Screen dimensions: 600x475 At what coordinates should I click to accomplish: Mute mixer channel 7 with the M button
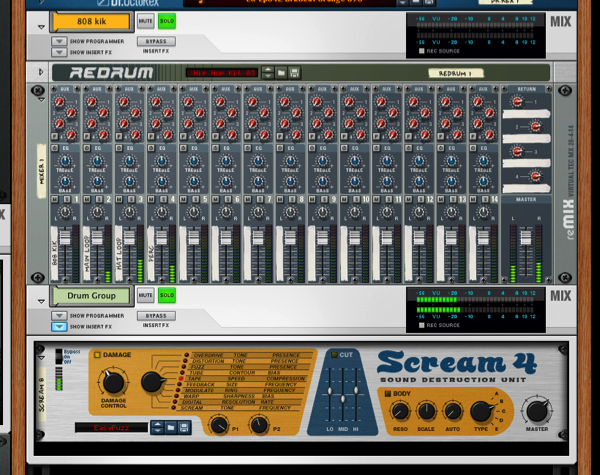247,199
